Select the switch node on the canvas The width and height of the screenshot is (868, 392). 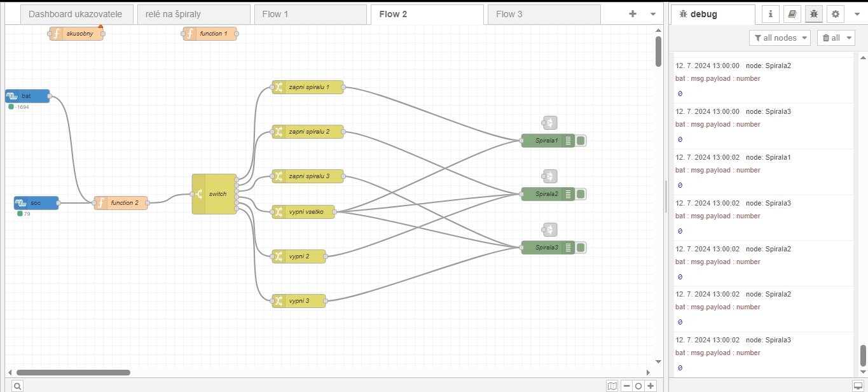click(x=214, y=194)
